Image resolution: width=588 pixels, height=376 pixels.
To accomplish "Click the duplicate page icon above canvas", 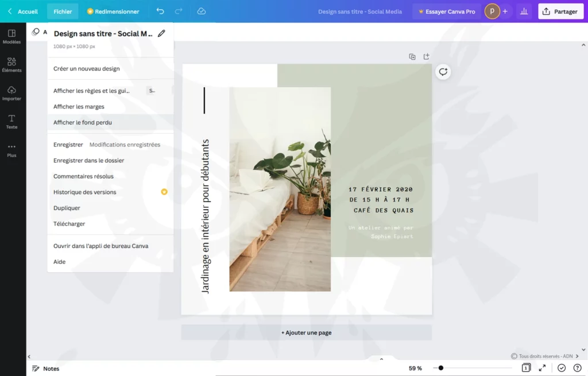I will [412, 57].
